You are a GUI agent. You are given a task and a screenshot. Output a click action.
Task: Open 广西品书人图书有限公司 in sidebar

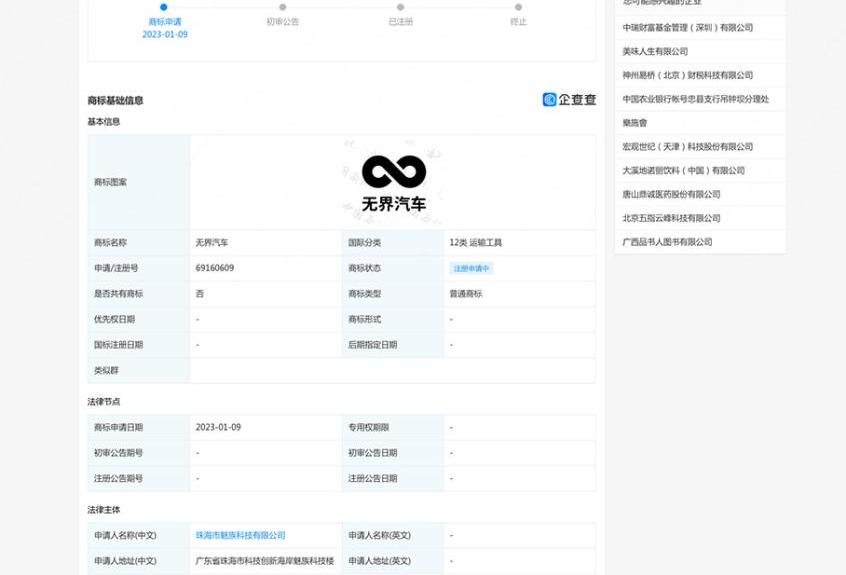[667, 242]
